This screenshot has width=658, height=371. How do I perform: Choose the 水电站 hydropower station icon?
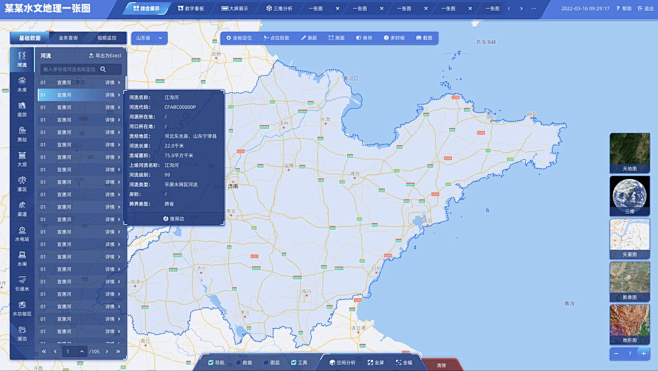point(22,234)
